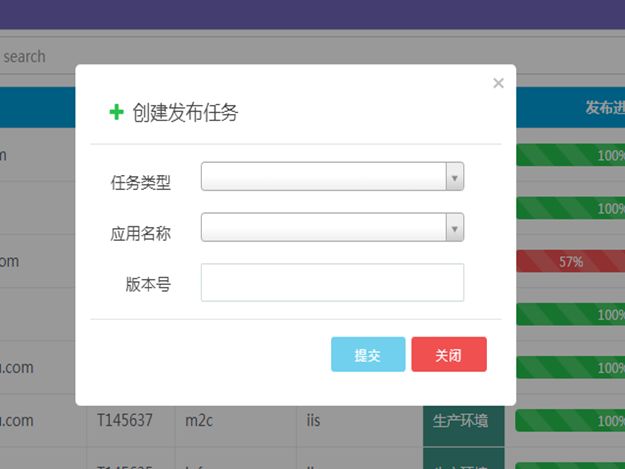Click the green plus icon in dialog title
The height and width of the screenshot is (469, 625).
pyautogui.click(x=116, y=112)
